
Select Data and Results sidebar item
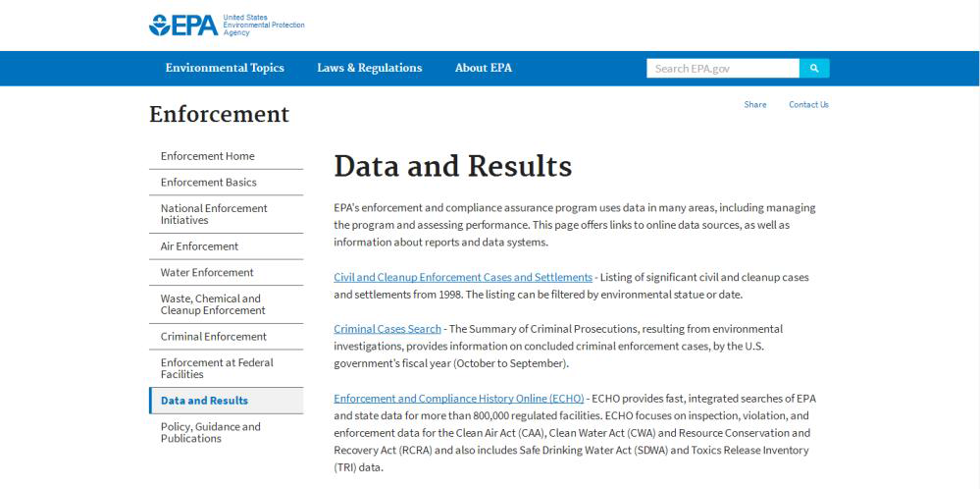click(x=227, y=401)
